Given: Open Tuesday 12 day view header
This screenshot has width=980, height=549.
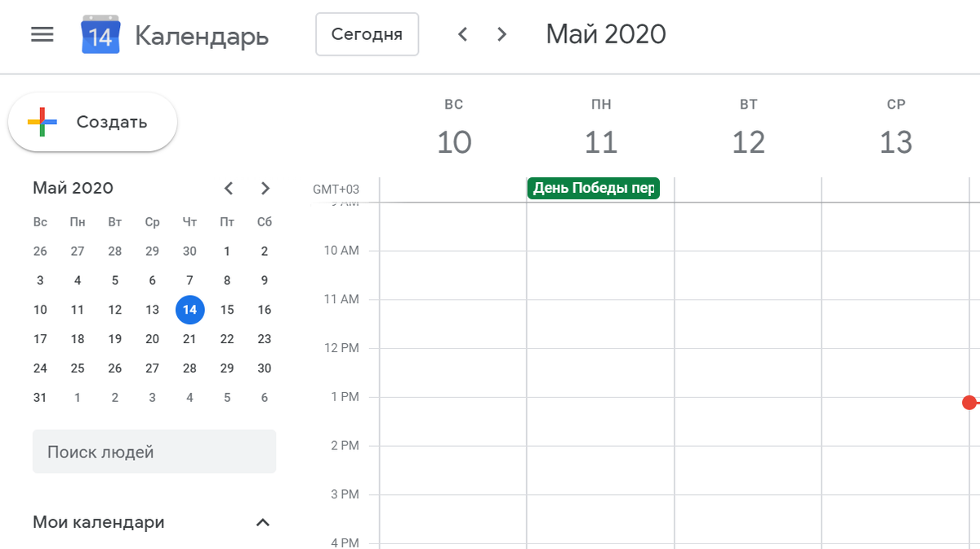Looking at the screenshot, I should click(x=748, y=142).
